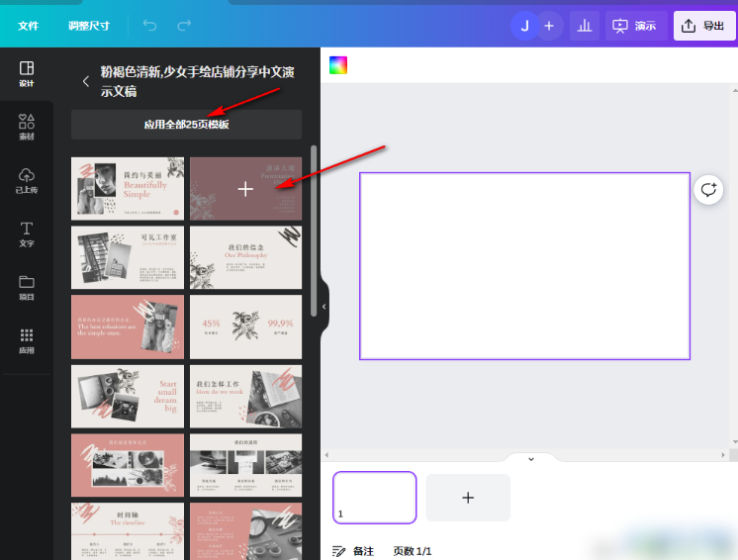Screen dimensions: 738x560
Task: Select the 我们怎样工作 How do we work template
Action: (245, 396)
